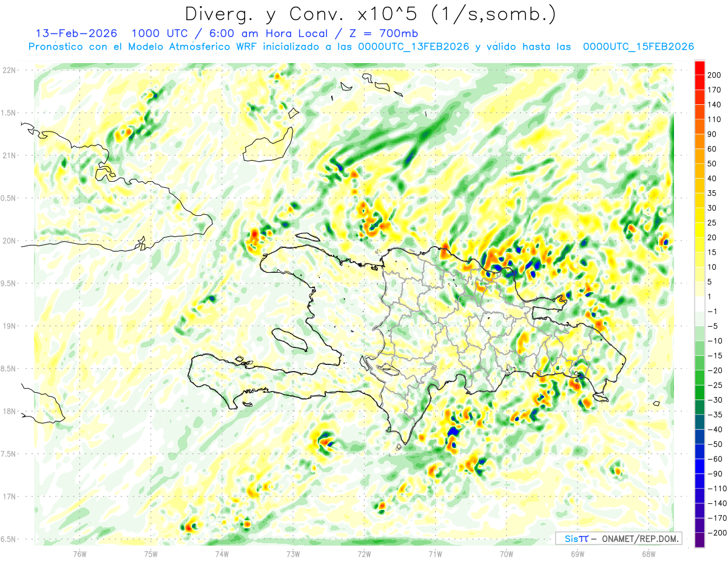The height and width of the screenshot is (562, 728).
Task: Click the "20N" latitude label
Action: click(x=9, y=241)
